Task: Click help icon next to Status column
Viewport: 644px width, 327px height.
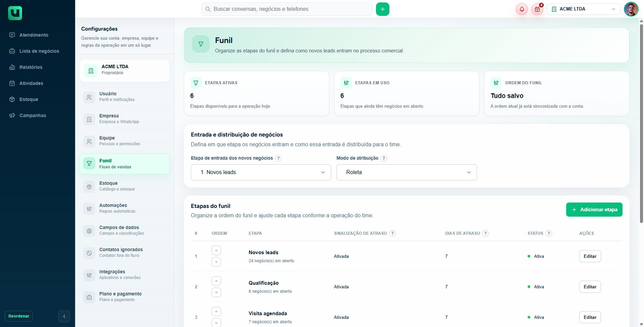Action: [549, 233]
